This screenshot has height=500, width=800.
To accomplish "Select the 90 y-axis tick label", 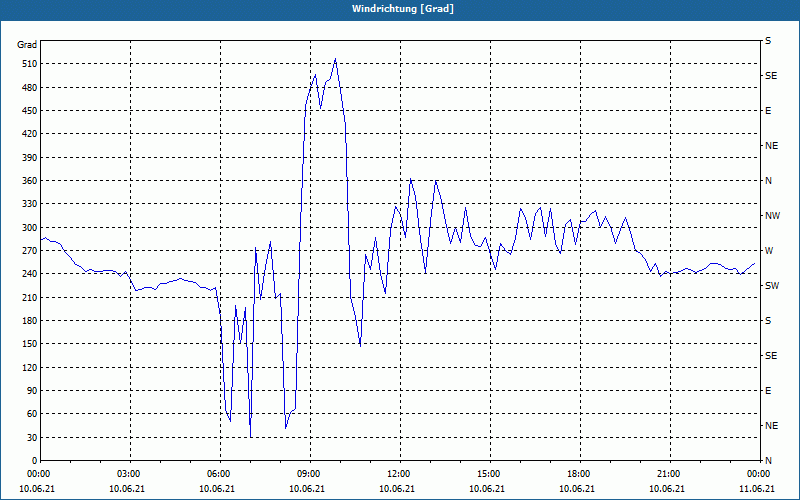I will point(31,391).
